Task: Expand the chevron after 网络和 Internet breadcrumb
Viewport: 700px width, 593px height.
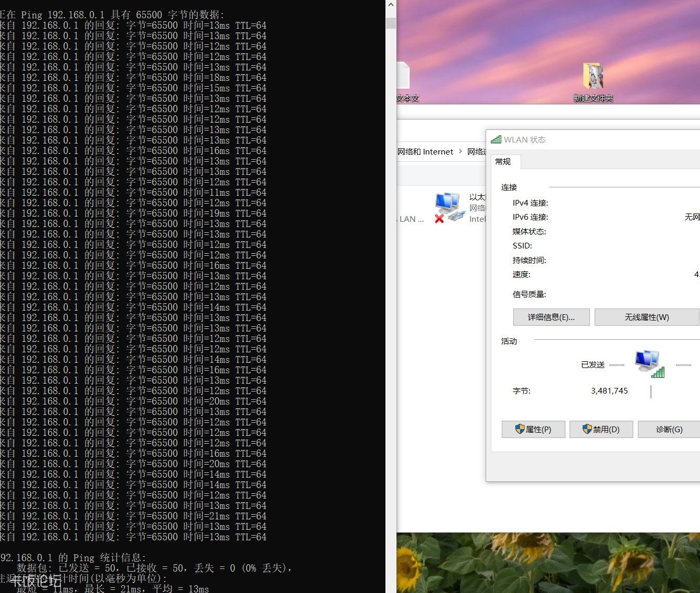Action: click(460, 151)
